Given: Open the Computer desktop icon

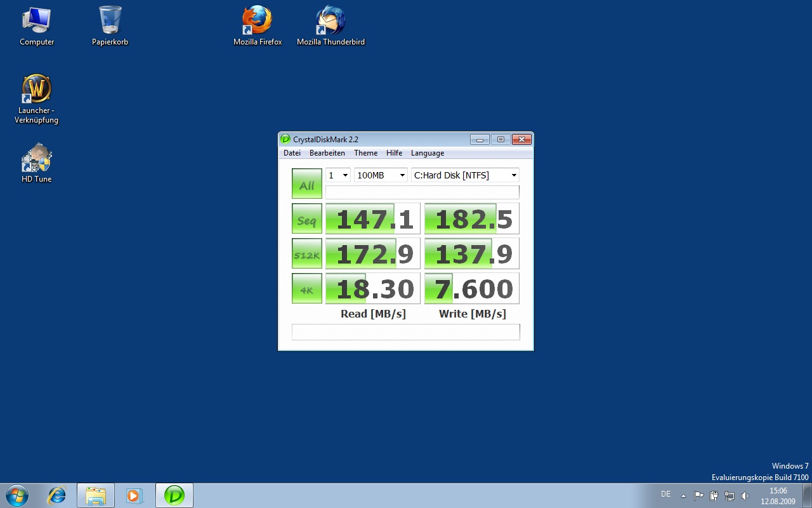Looking at the screenshot, I should click(x=37, y=27).
